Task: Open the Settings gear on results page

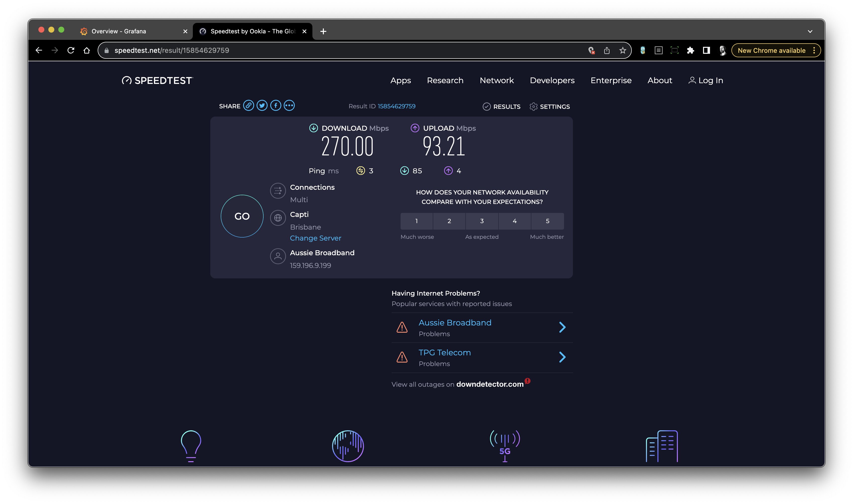Action: (534, 107)
